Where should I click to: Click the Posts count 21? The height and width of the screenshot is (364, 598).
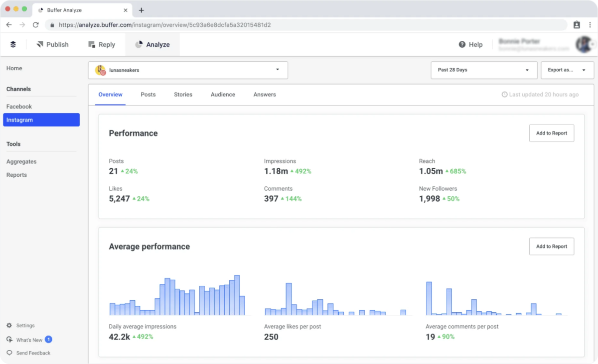click(114, 171)
